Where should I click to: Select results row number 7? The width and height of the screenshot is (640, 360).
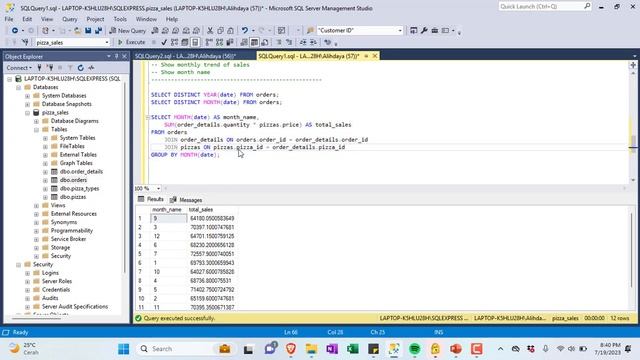pos(140,272)
